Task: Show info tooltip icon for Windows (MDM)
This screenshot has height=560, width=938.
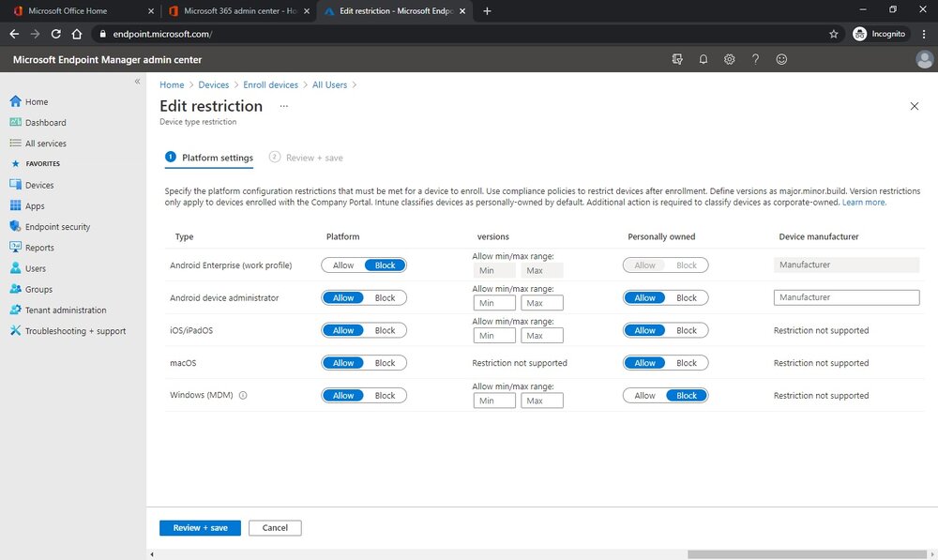Action: (243, 395)
